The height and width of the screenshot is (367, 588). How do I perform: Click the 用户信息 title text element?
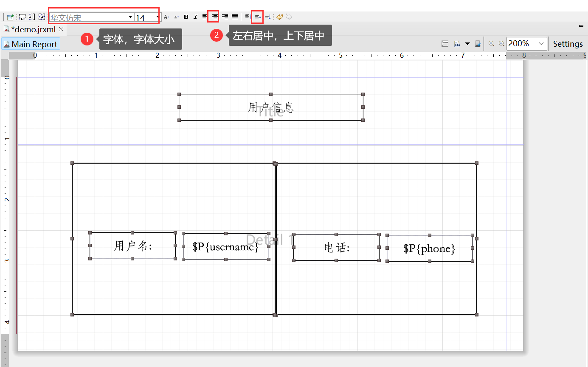click(x=270, y=107)
